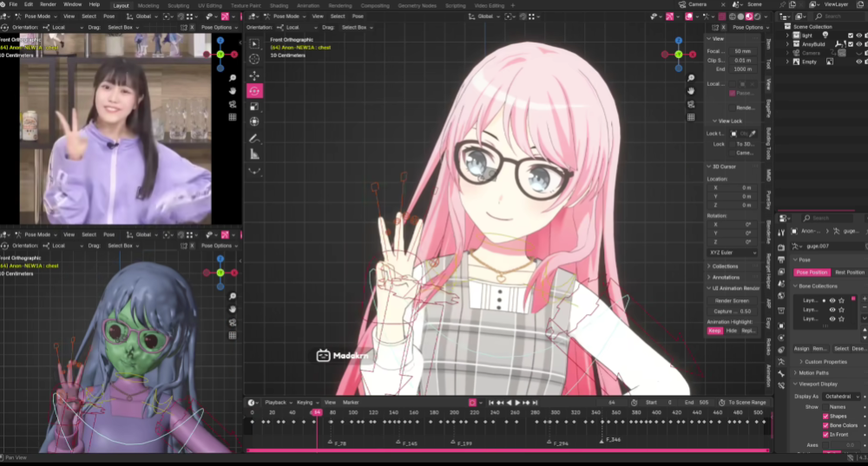Switch to the Animation workspace tab
The width and height of the screenshot is (868, 466).
[308, 5]
